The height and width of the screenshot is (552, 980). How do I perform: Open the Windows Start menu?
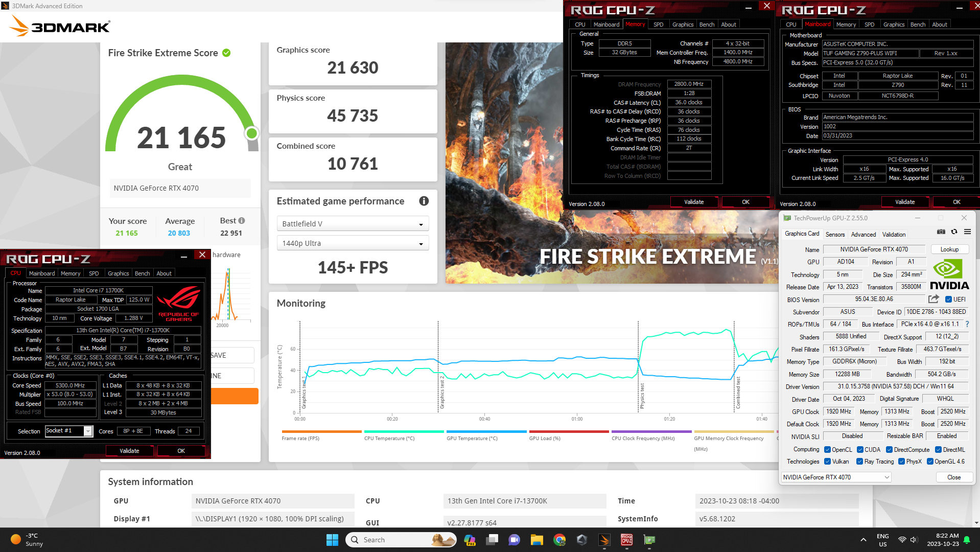[x=332, y=540]
